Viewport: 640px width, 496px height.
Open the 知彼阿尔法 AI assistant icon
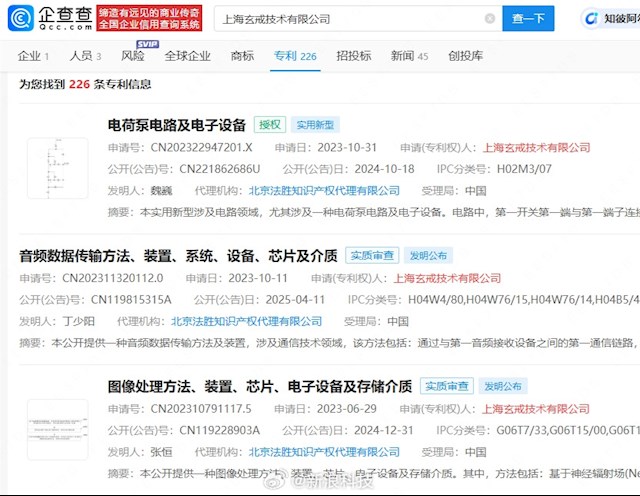pyautogui.click(x=591, y=18)
